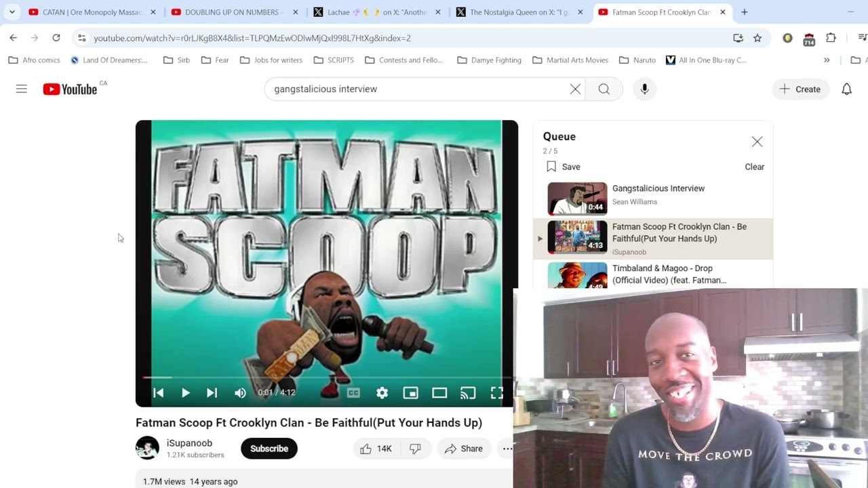868x488 pixels.
Task: Open the Naruto bookmark folder
Action: [x=637, y=60]
